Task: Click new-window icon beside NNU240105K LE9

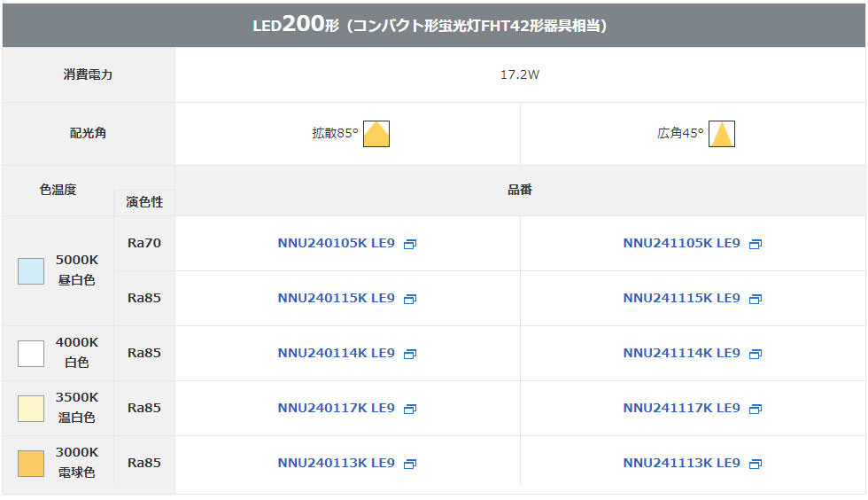Action: pos(409,244)
